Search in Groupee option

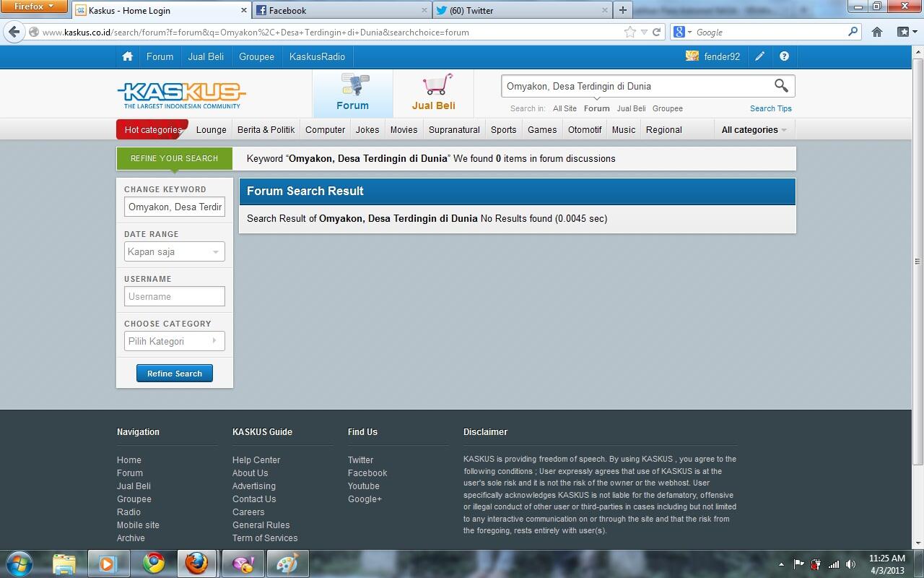(668, 108)
